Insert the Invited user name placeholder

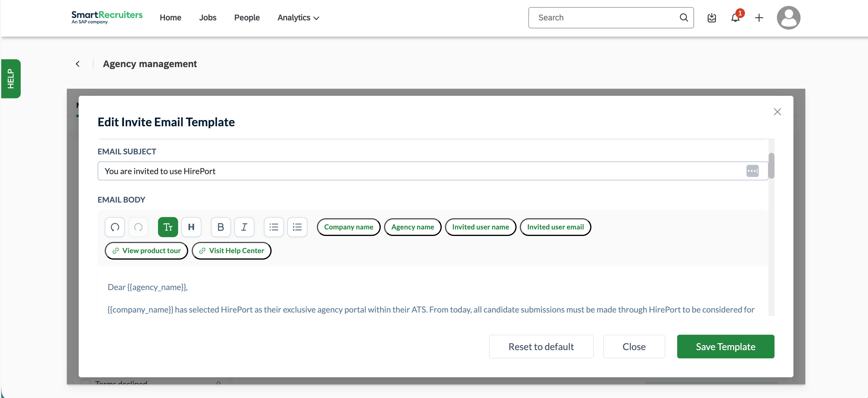click(480, 227)
